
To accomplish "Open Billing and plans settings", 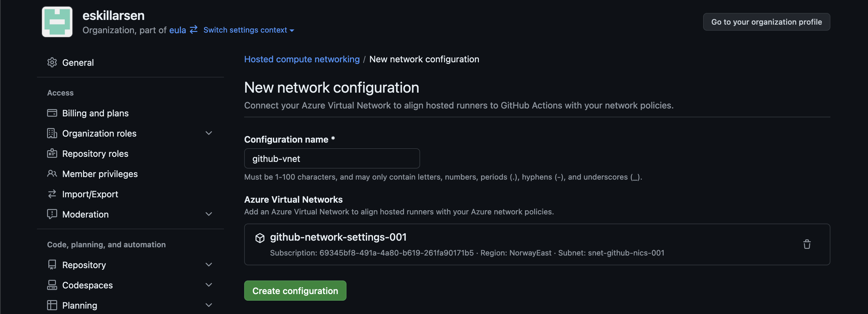I will [x=95, y=113].
